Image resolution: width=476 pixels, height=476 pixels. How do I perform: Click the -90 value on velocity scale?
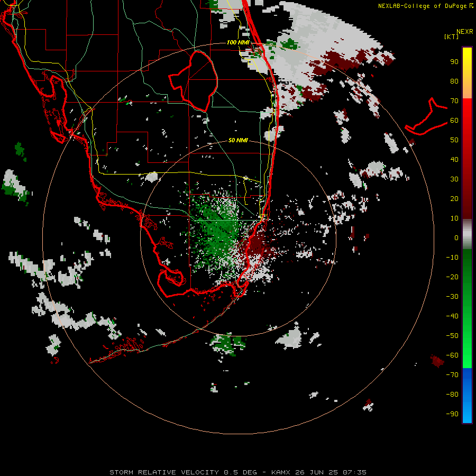(452, 414)
